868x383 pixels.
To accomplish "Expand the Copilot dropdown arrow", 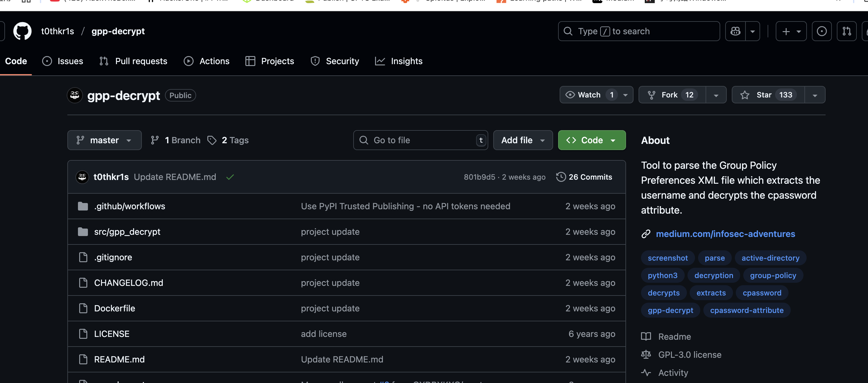I will 752,31.
